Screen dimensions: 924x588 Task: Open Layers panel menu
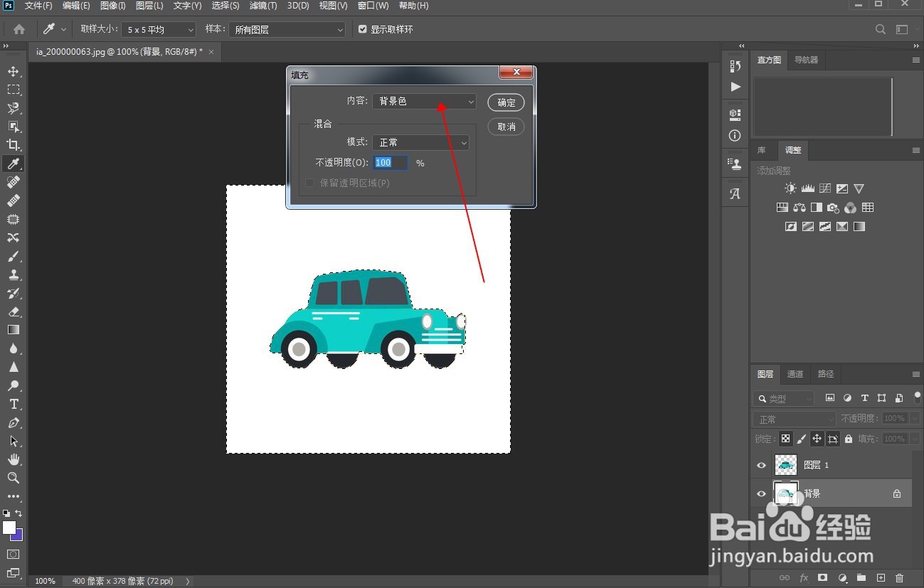[916, 374]
